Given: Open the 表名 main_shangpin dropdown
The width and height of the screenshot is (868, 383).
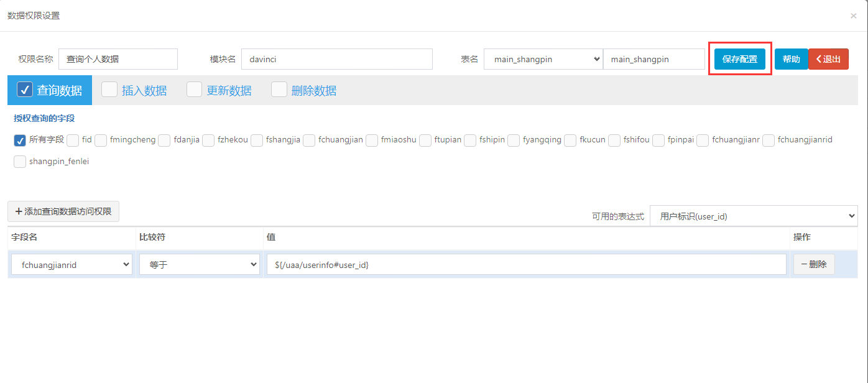Looking at the screenshot, I should point(543,59).
